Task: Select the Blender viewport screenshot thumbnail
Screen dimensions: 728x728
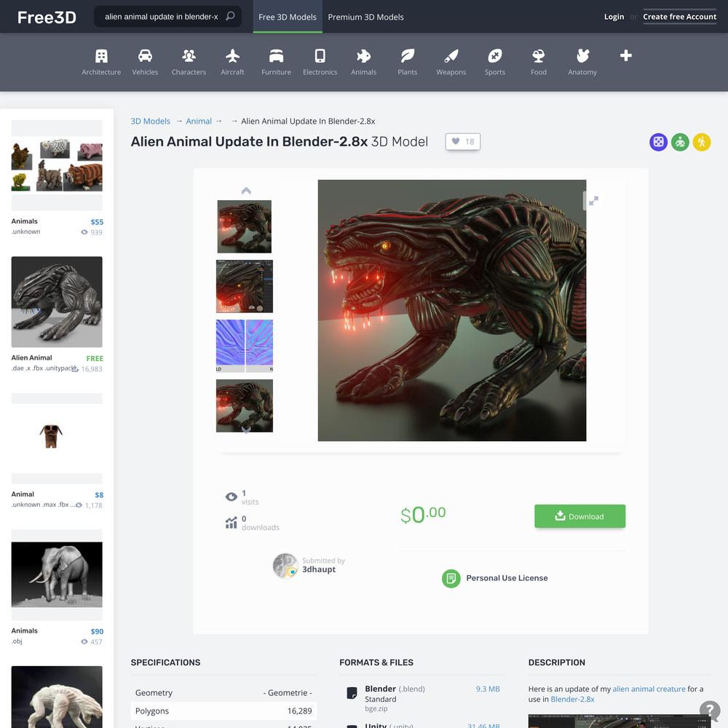Action: (245, 286)
